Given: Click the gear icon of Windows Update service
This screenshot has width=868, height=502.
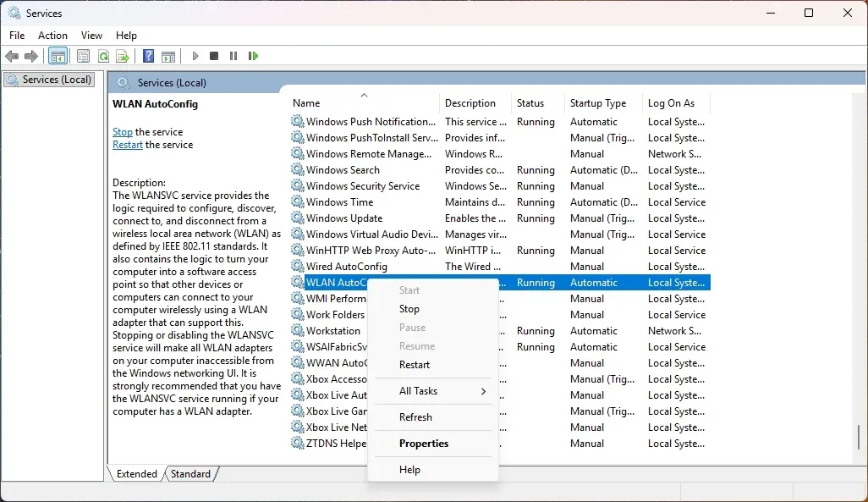Looking at the screenshot, I should 298,218.
